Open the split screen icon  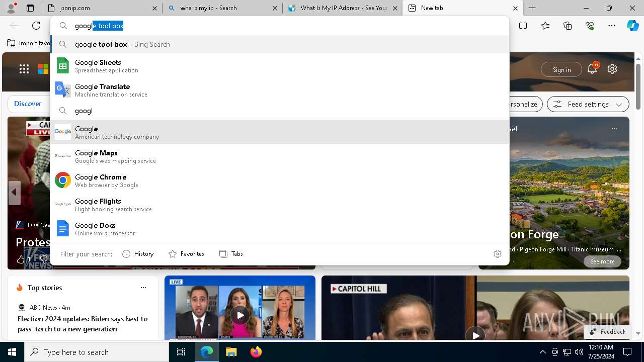(x=523, y=26)
